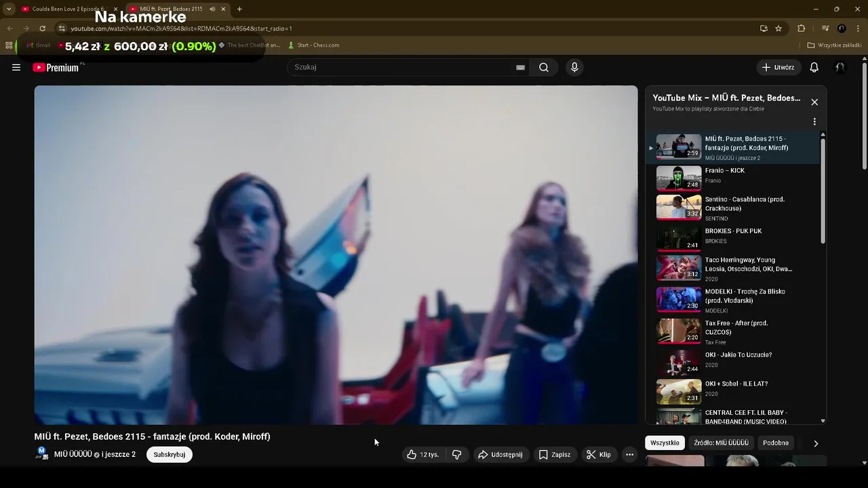Show more filter chips with right arrow
Image resolution: width=868 pixels, height=488 pixels.
pos(816,443)
